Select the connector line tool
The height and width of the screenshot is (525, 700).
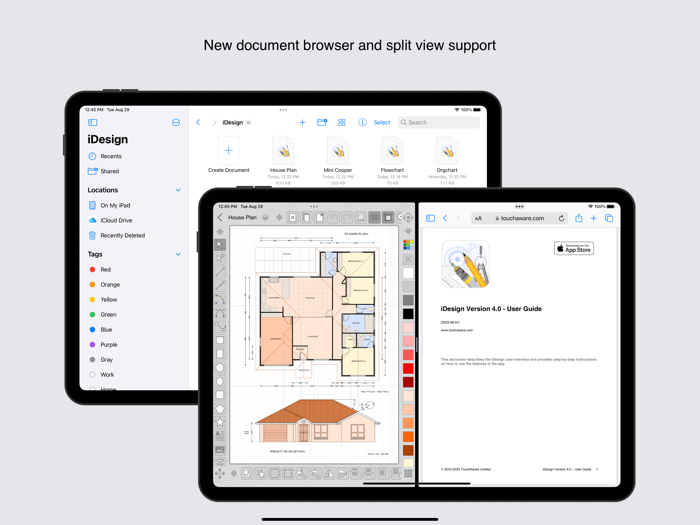220,326
